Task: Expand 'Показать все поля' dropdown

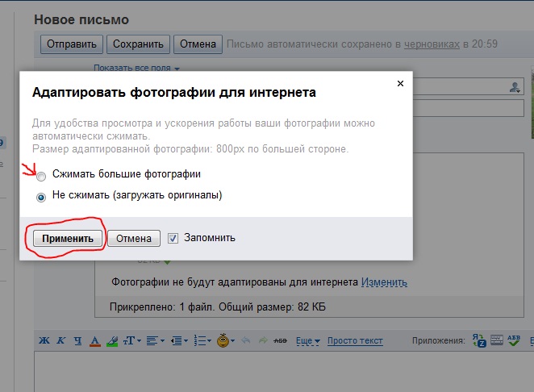Action: 136,68
